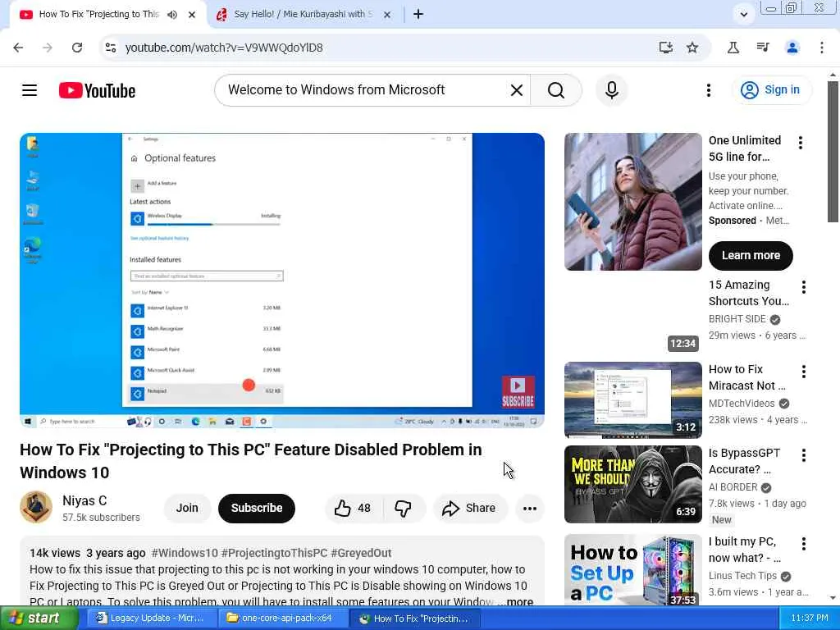Mute the tab via speaker icon
This screenshot has height=630, width=840.
coord(172,15)
